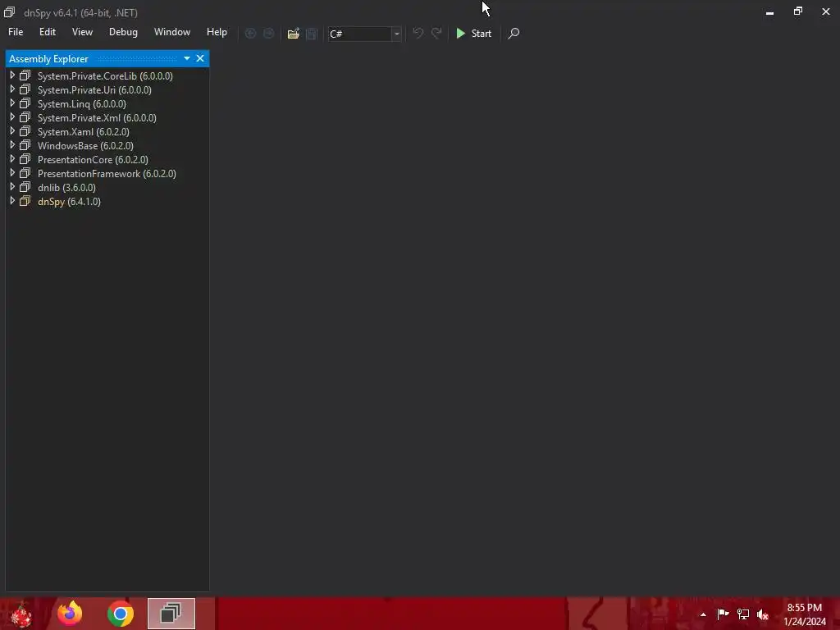
Task: Expand System.Xaml assembly node
Action: [x=12, y=131]
